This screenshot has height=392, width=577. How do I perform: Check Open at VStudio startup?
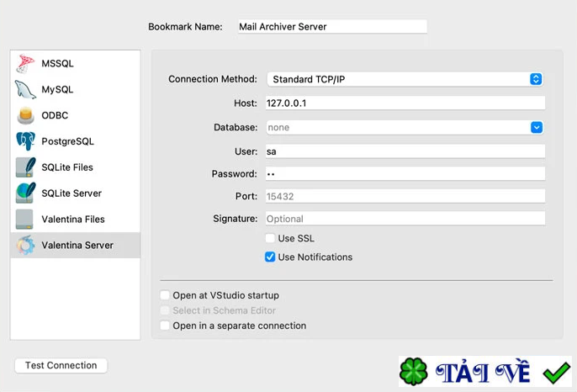[165, 295]
